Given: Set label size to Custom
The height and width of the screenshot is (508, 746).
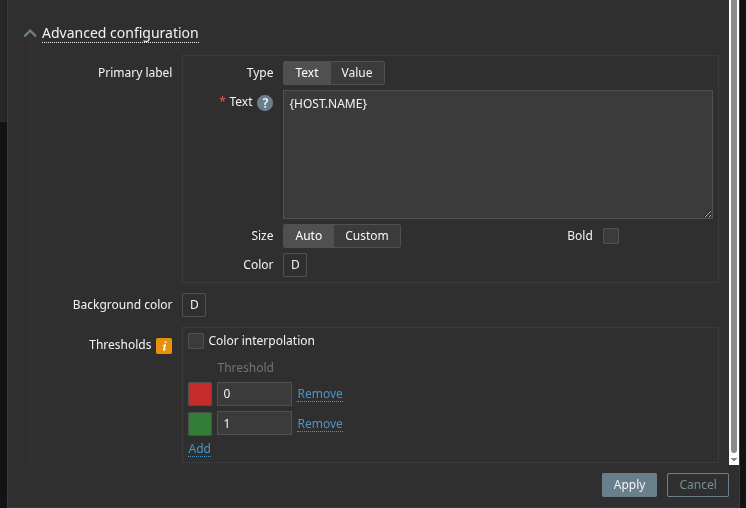Looking at the screenshot, I should coord(366,236).
